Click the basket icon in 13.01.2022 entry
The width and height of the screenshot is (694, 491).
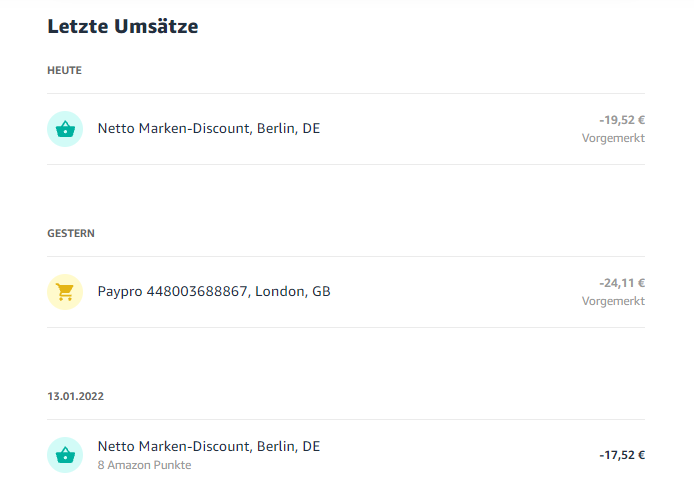65,454
